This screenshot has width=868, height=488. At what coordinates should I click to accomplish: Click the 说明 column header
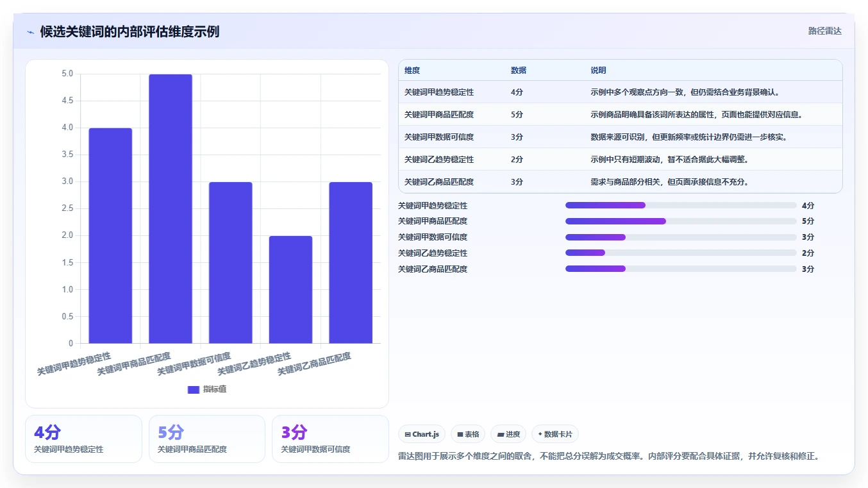tap(598, 71)
